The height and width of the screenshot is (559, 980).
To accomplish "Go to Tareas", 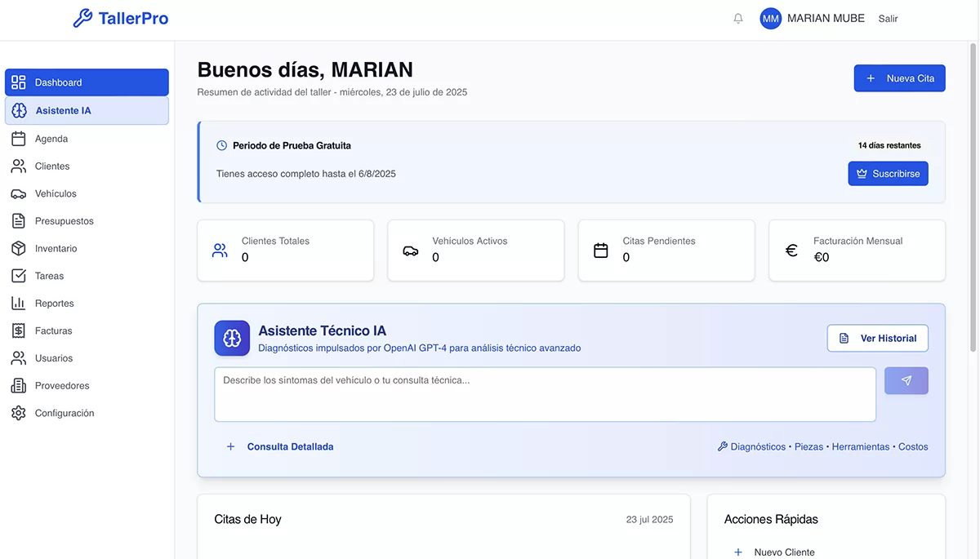I will coord(87,276).
